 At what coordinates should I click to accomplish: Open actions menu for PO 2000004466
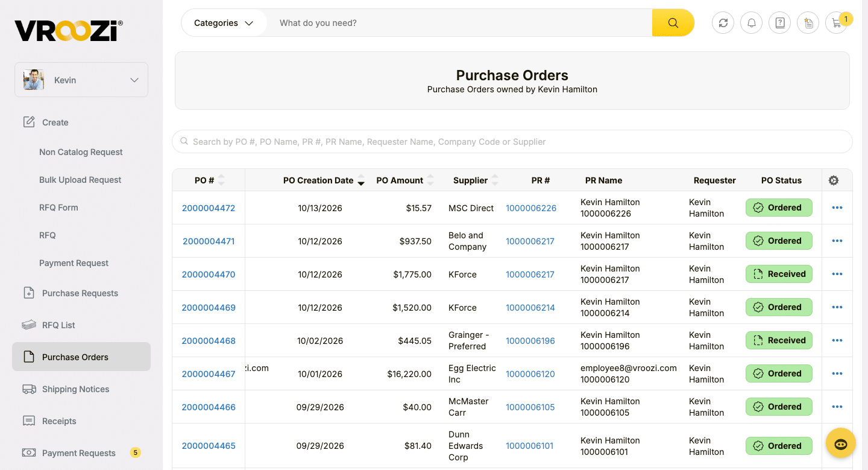point(837,407)
